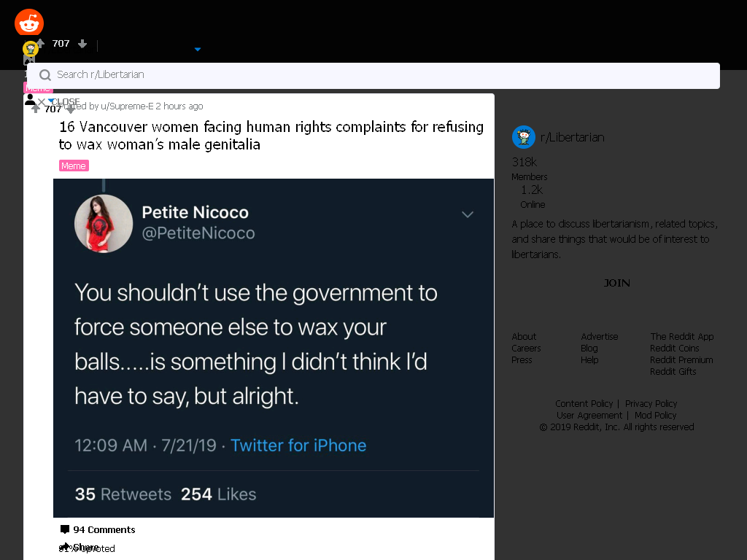
Task: Click the r/Libertarian sidebar community avatar
Action: [x=524, y=137]
